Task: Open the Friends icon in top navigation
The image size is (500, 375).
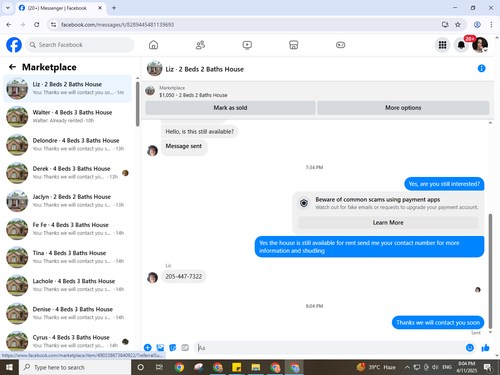Action: (200, 45)
